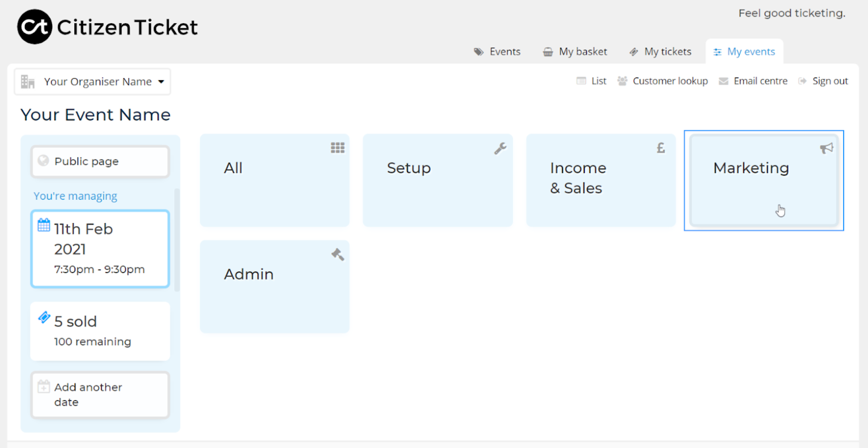Click the calendar-plus icon on Add another date

(44, 386)
